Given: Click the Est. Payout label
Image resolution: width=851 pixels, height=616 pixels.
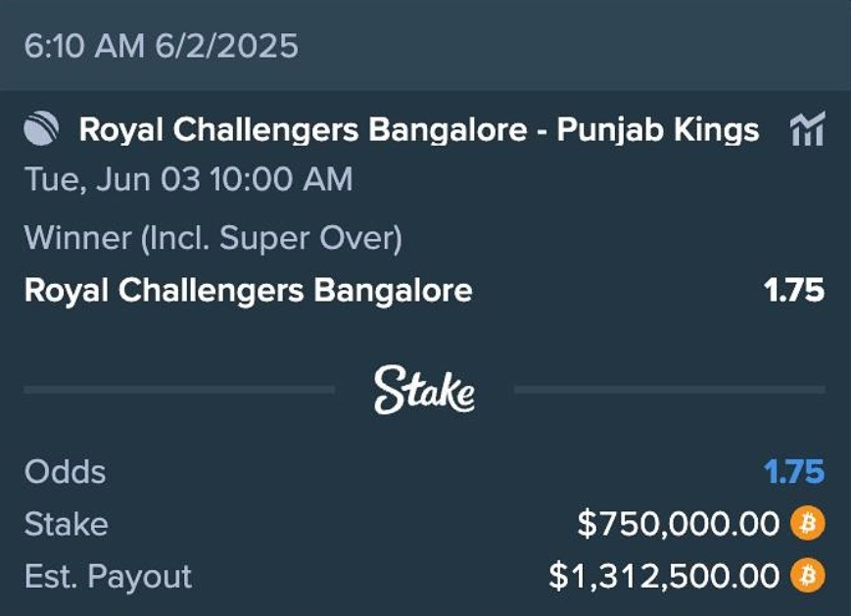Looking at the screenshot, I should (x=108, y=576).
